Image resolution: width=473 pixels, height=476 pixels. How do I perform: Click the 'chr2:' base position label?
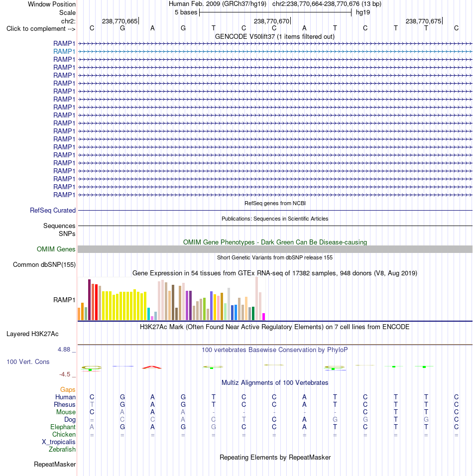tap(68, 21)
